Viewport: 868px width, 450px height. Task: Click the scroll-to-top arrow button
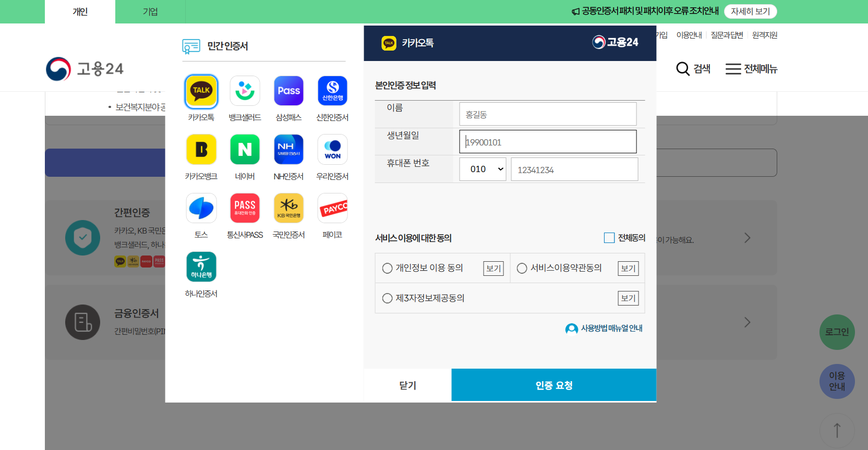point(837,431)
